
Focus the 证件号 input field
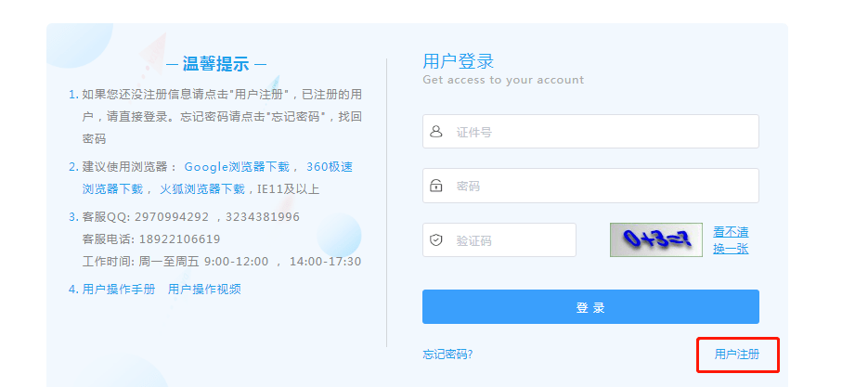[x=590, y=131]
